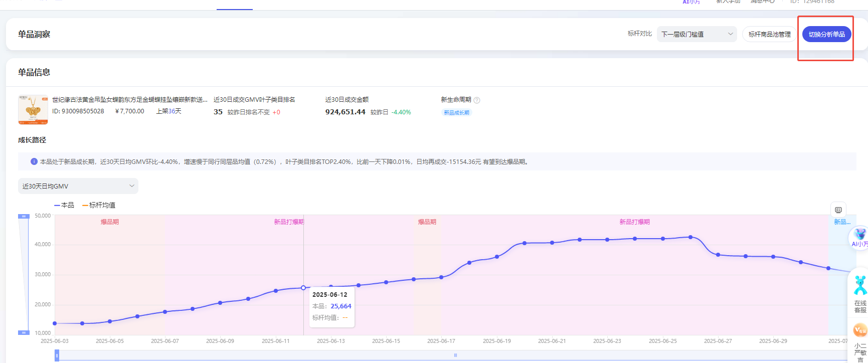Open the chart data view icon
868x363 pixels.
(838, 210)
